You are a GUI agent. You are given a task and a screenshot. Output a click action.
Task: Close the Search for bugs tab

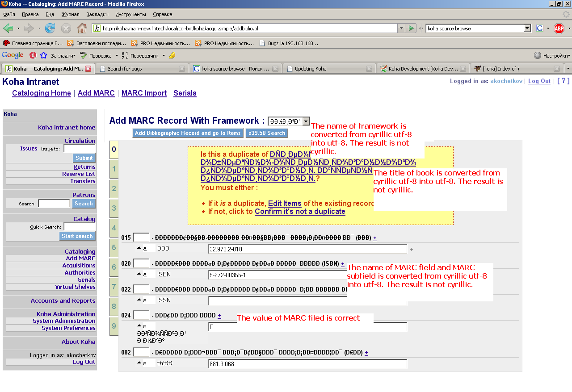182,69
